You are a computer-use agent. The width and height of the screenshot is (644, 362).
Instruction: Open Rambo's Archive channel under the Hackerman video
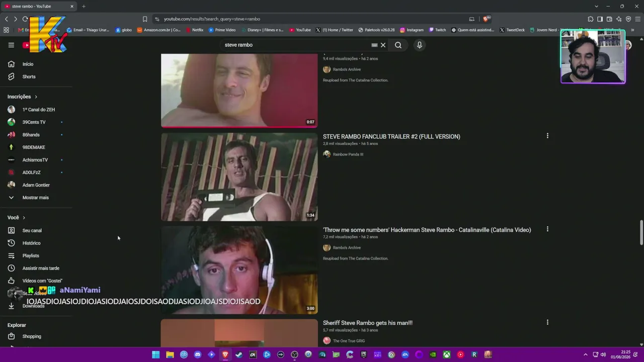347,247
